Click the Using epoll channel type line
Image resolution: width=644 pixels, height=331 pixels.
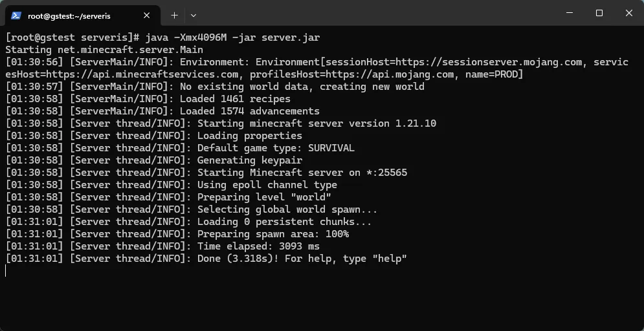(x=172, y=185)
